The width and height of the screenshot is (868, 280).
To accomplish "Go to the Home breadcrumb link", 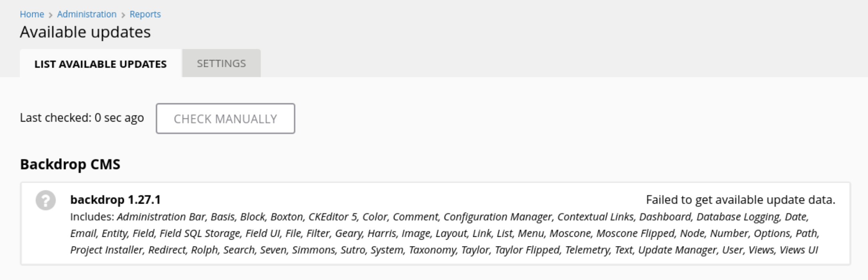I will point(32,14).
